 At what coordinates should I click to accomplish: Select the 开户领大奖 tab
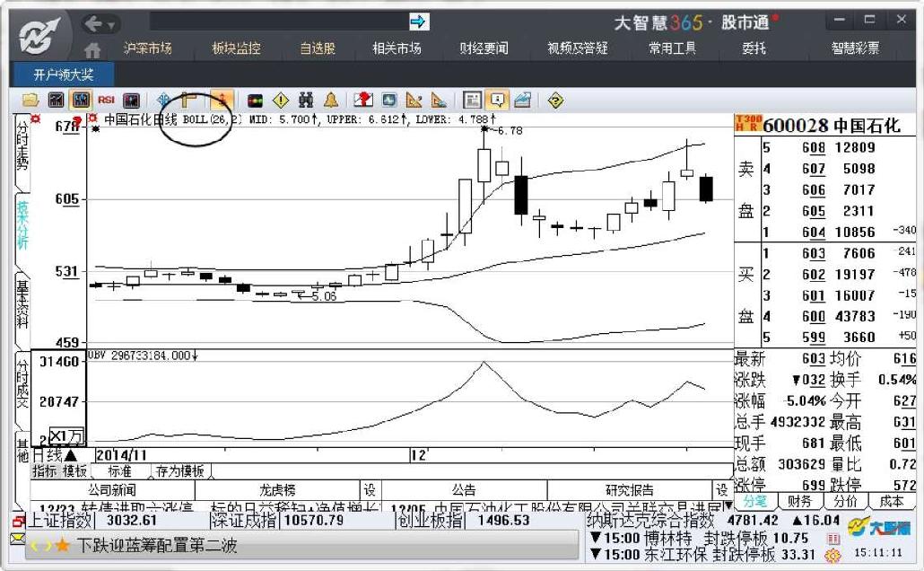click(x=63, y=75)
